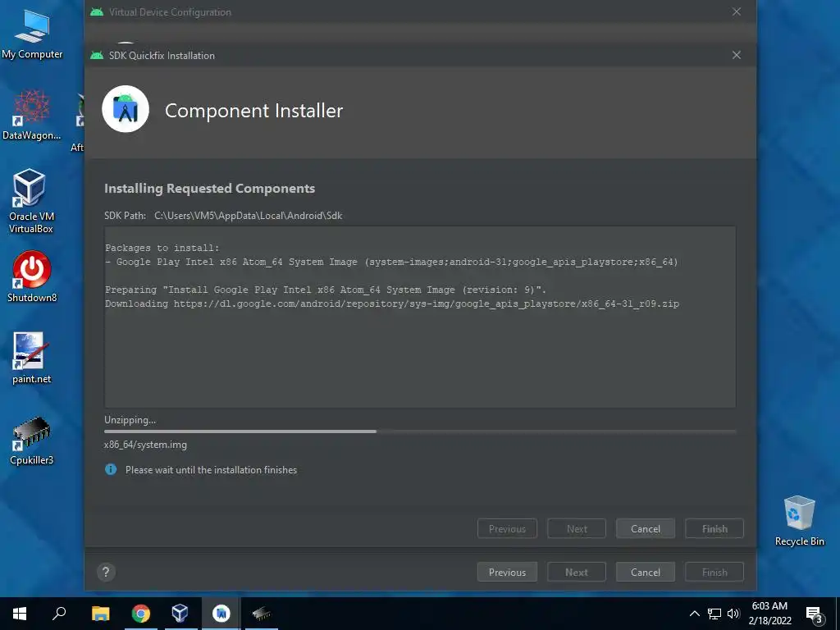Open the Recycle Bin on desktop
The height and width of the screenshot is (630, 840).
point(799,521)
